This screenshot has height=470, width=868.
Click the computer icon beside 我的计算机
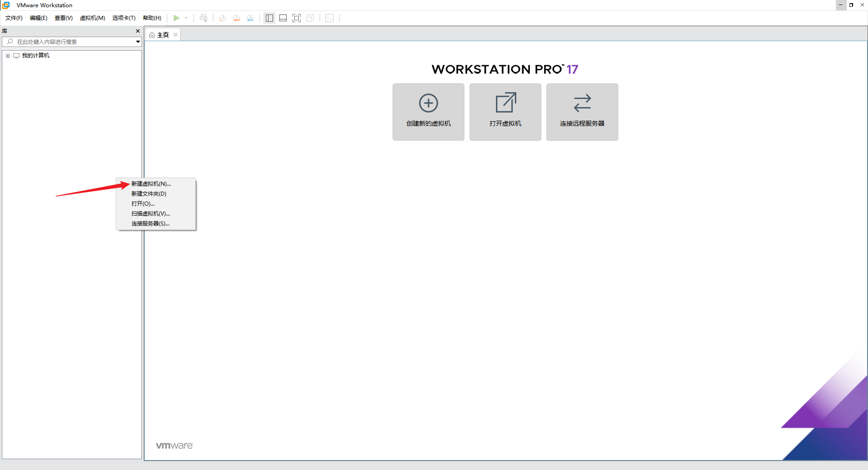pos(16,56)
